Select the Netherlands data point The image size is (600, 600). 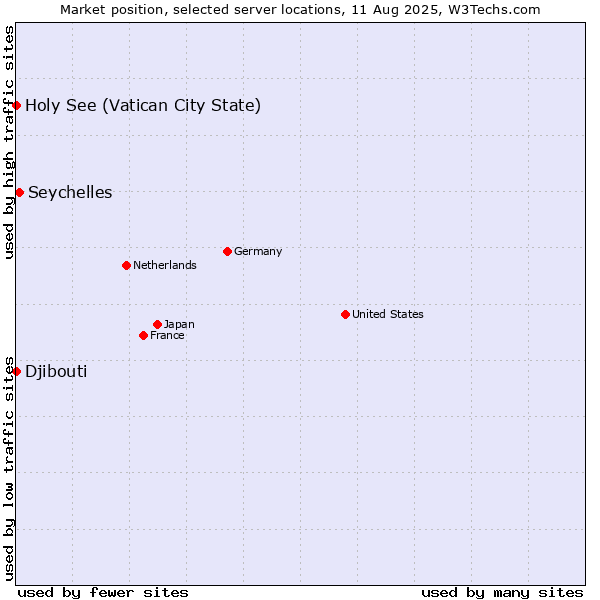[127, 265]
